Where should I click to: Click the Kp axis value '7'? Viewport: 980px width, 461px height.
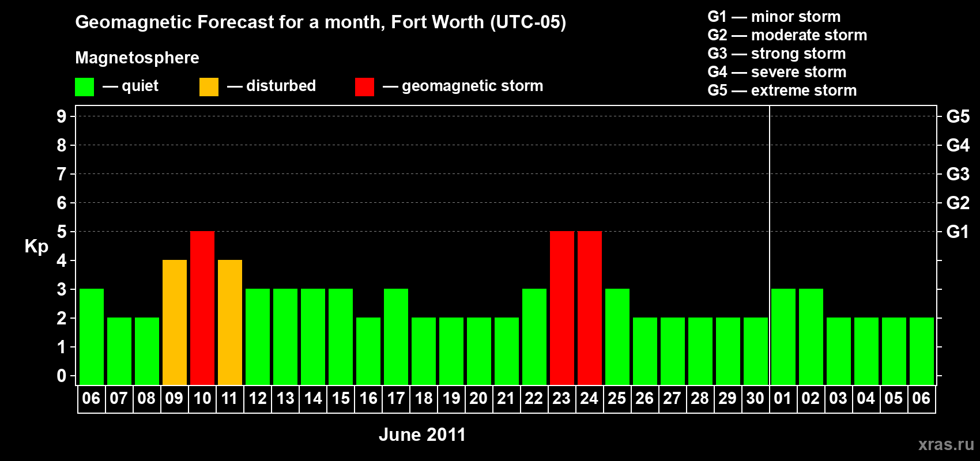[62, 174]
